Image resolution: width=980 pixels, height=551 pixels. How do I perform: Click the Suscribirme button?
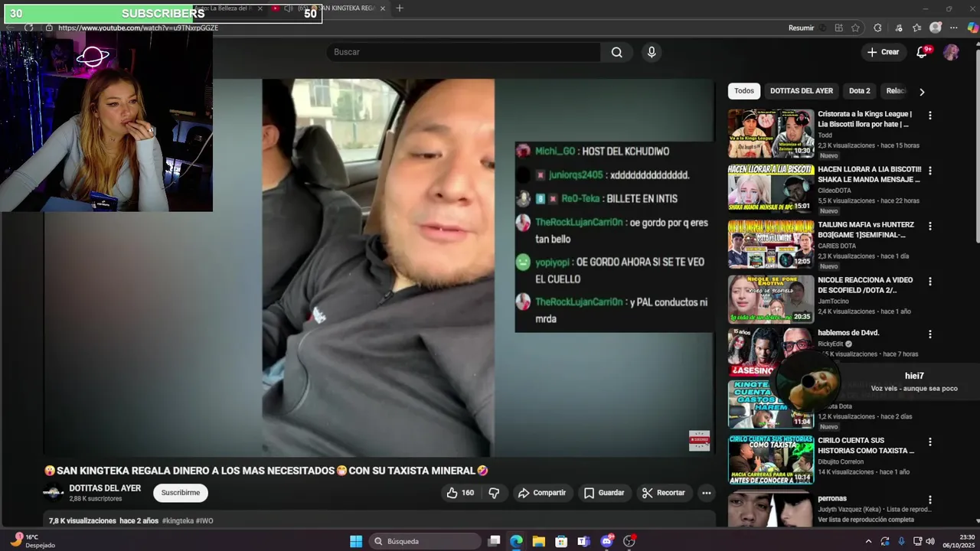point(181,493)
